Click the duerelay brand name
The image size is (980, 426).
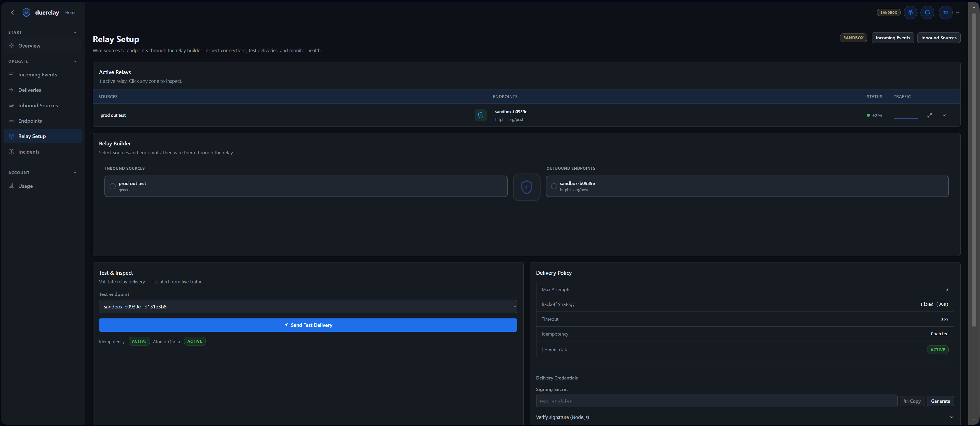47,13
